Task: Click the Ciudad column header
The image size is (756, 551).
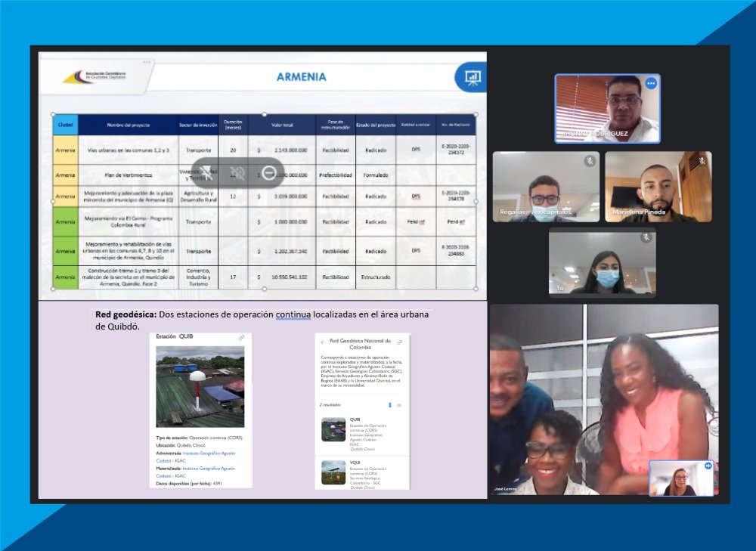Action: point(66,125)
